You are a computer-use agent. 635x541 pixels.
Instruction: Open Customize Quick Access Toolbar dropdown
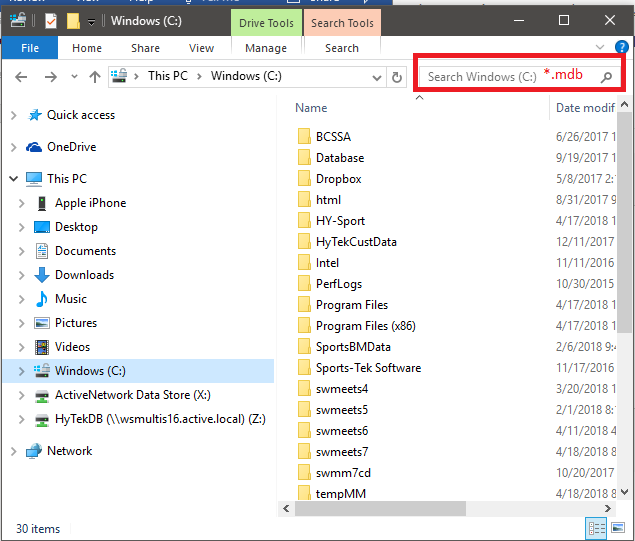[x=92, y=22]
